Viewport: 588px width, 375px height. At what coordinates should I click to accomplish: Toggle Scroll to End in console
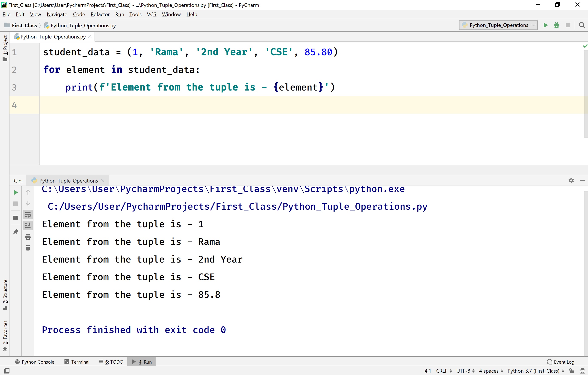pos(28,225)
